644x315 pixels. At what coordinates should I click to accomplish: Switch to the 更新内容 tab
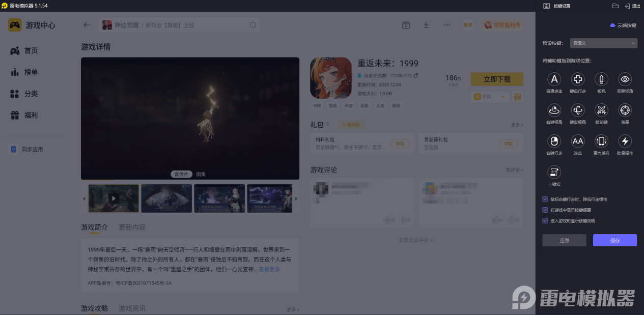click(x=132, y=227)
